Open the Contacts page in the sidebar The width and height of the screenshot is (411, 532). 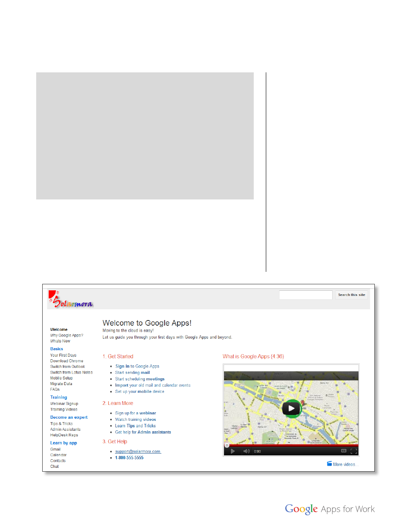pyautogui.click(x=58, y=460)
